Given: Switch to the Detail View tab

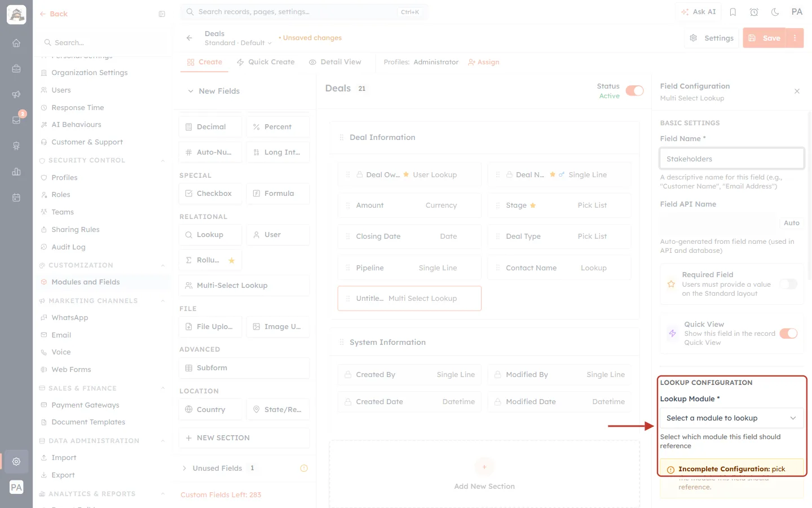Looking at the screenshot, I should [x=335, y=62].
